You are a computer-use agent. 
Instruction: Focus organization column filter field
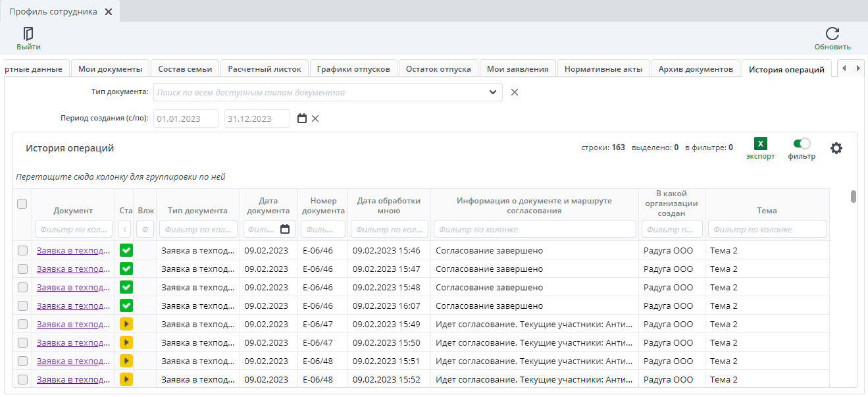click(672, 229)
